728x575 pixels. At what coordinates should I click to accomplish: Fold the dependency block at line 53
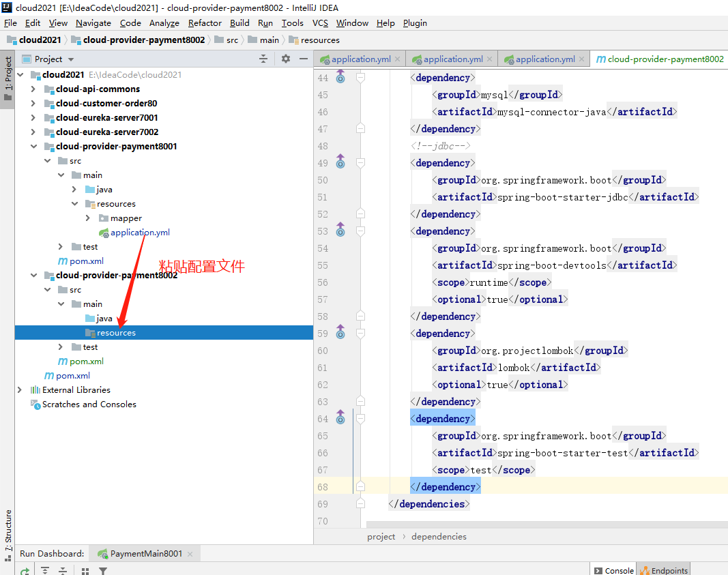click(360, 231)
